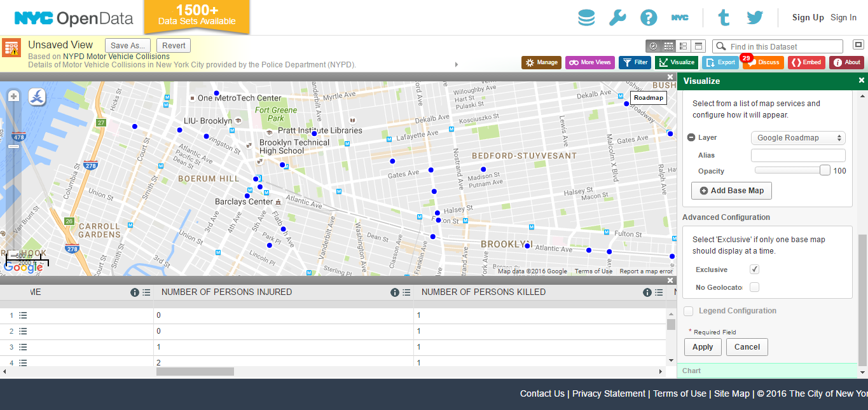868x410 pixels.
Task: Open the About panel
Action: (x=846, y=62)
